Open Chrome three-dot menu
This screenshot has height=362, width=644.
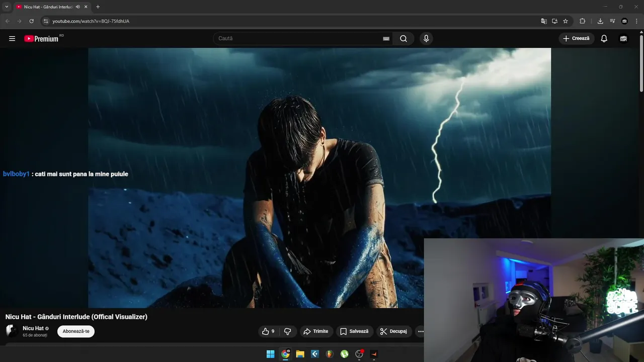click(x=636, y=21)
